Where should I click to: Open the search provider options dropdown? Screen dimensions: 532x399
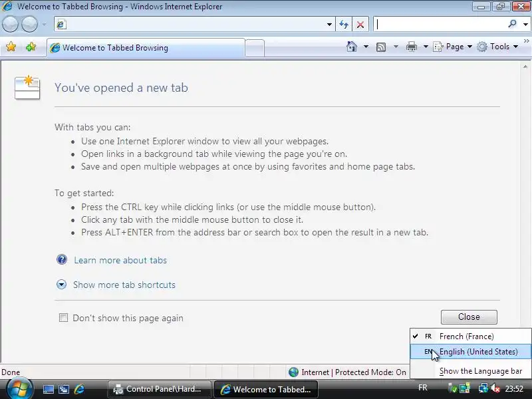525,25
